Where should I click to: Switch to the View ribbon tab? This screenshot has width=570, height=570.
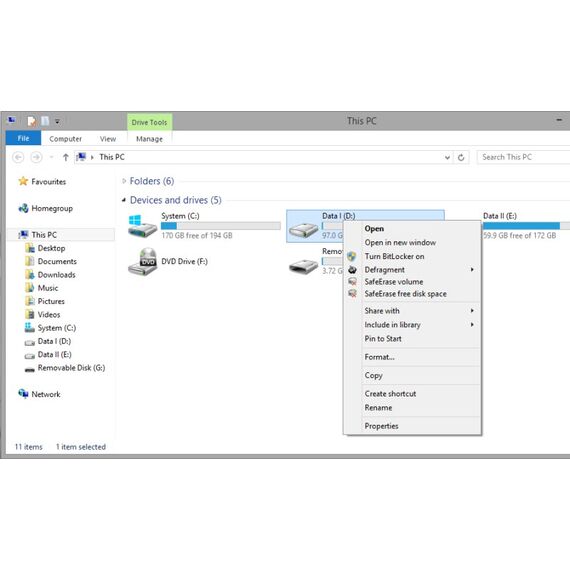(x=108, y=139)
